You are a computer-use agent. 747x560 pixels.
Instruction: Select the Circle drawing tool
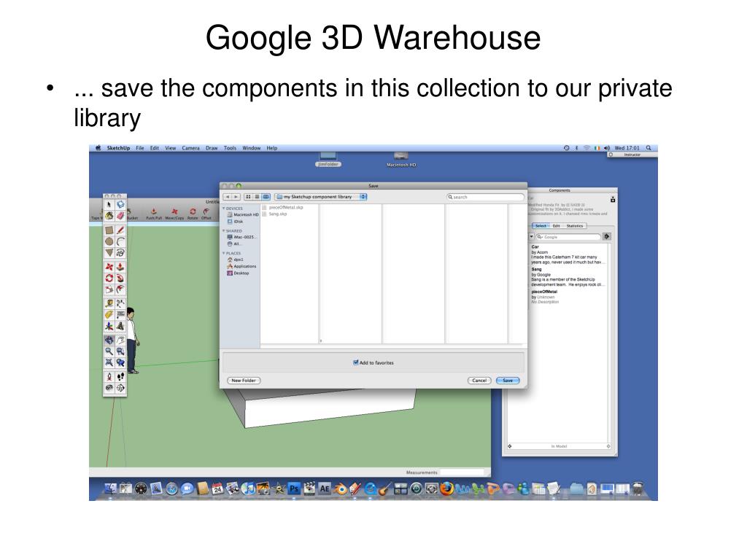point(109,241)
